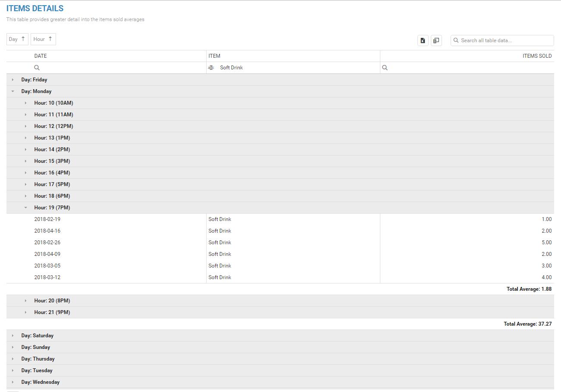Expand Hour: 11 (11AM) group
Image resolution: width=561 pixels, height=392 pixels.
click(26, 115)
